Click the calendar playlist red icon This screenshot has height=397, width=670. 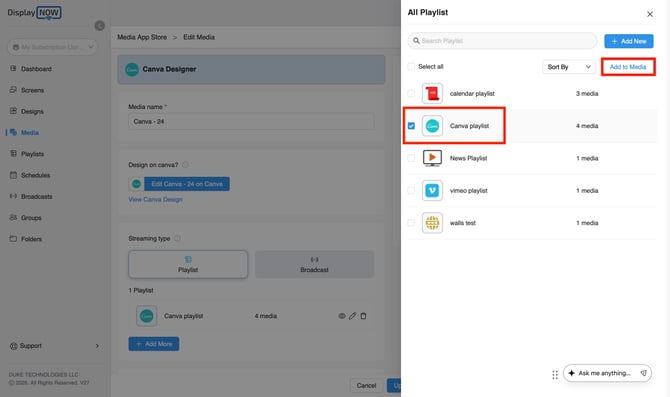(x=432, y=94)
